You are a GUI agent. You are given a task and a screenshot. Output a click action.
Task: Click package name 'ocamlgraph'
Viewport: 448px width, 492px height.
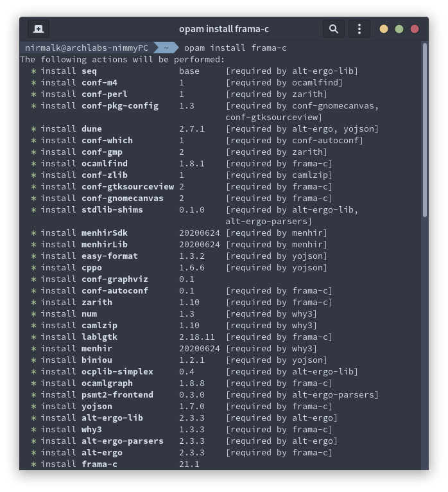pos(107,383)
